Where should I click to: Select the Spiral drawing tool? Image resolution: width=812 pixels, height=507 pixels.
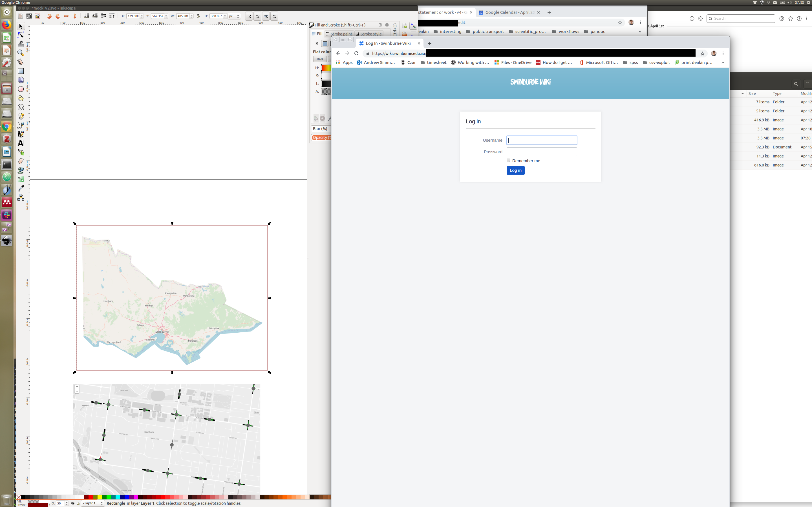point(21,107)
